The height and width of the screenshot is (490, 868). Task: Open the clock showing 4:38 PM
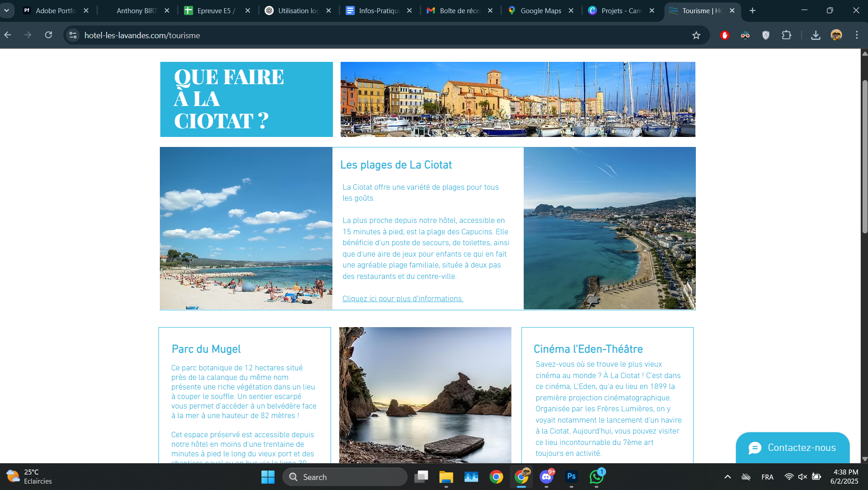[x=844, y=477]
